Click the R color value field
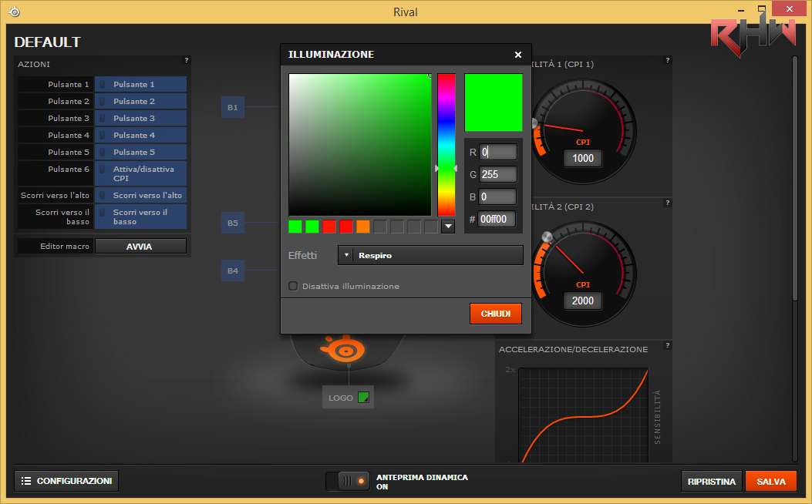The width and height of the screenshot is (812, 504). click(497, 152)
